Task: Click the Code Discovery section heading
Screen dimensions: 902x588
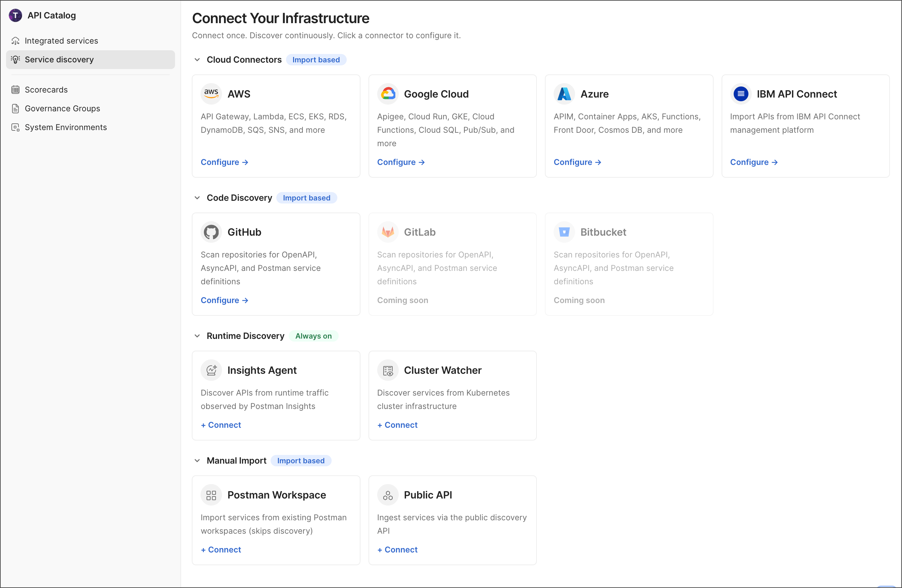Action: pos(239,198)
